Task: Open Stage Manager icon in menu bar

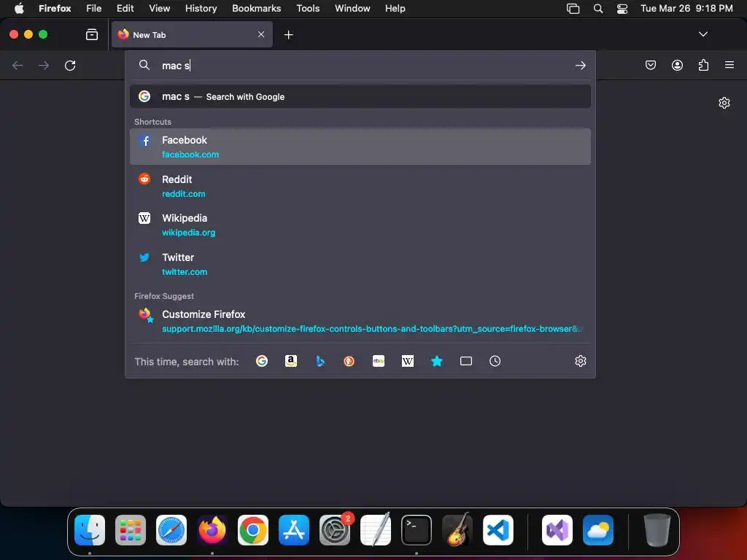Action: click(x=573, y=9)
